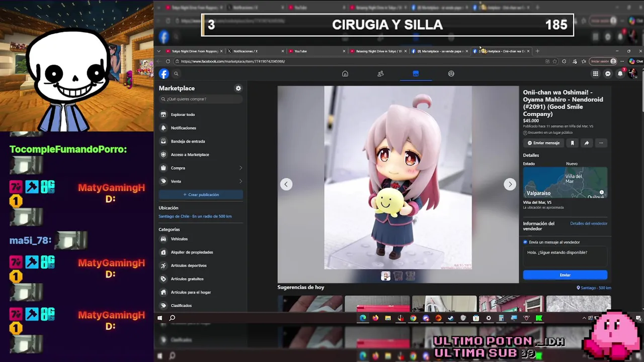Click 'Iniciar sesión' in the browser toolbar

(x=603, y=61)
